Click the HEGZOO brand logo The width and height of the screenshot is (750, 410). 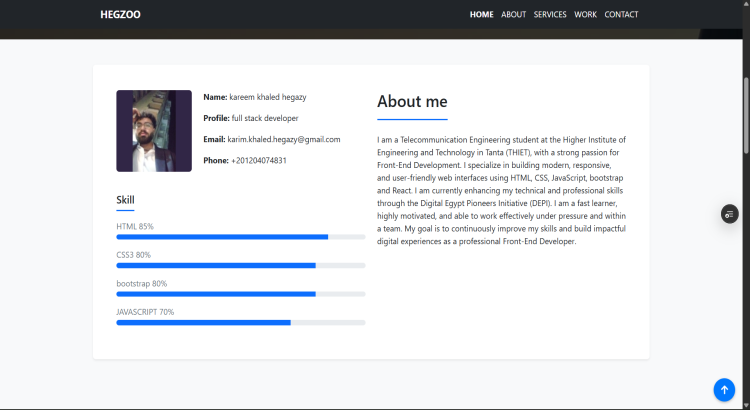(121, 14)
